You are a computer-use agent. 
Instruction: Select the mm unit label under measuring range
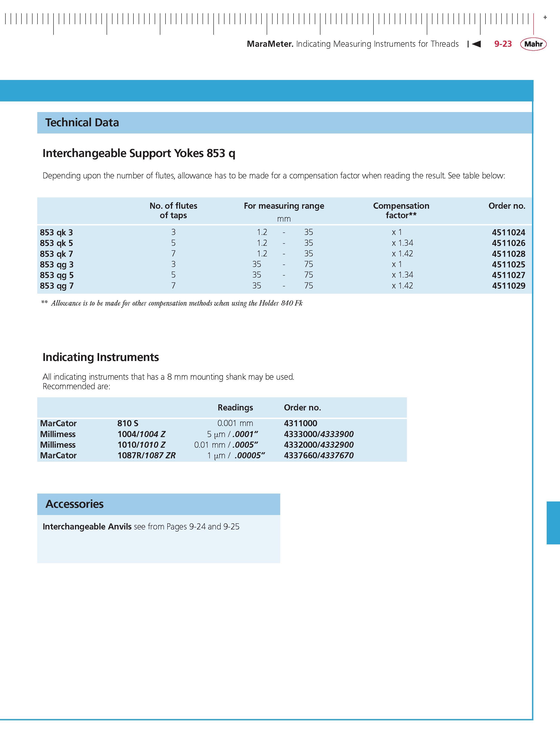coord(284,219)
